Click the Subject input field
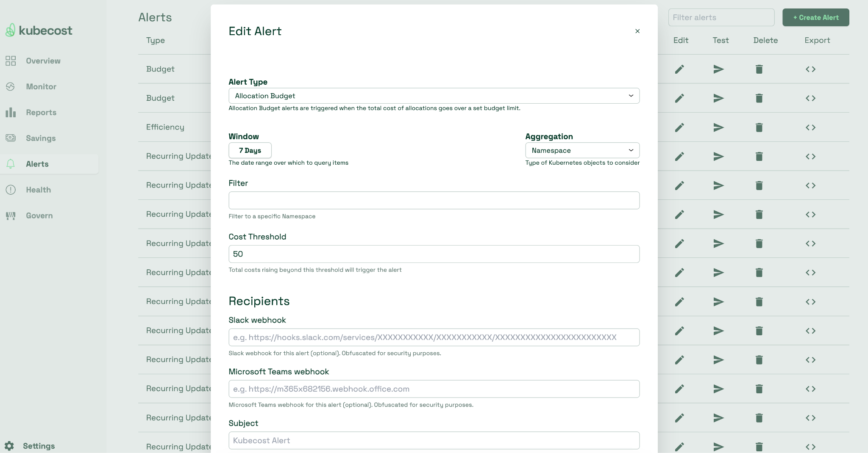This screenshot has width=868, height=453. point(434,440)
